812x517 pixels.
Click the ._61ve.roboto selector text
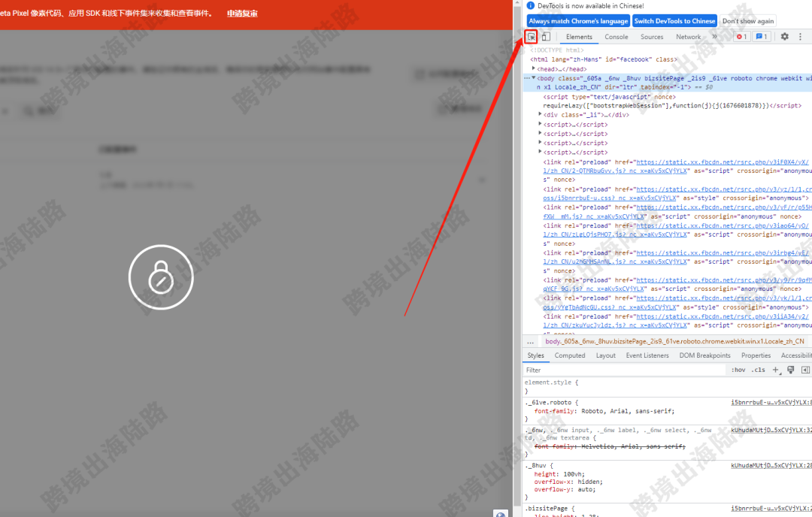tap(548, 402)
